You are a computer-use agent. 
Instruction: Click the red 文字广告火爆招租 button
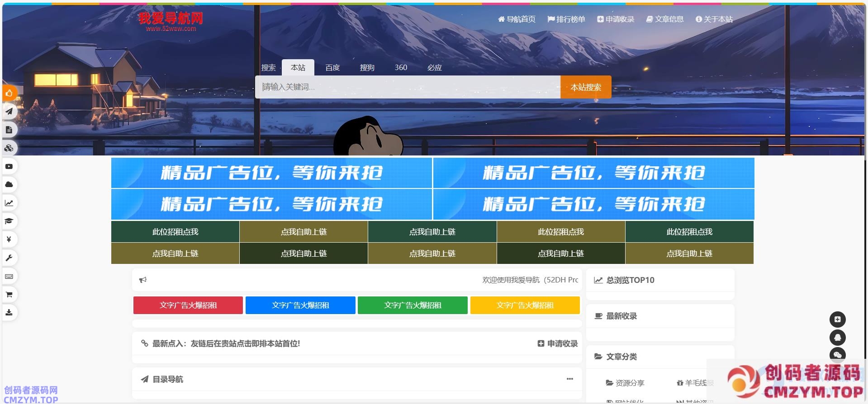188,305
